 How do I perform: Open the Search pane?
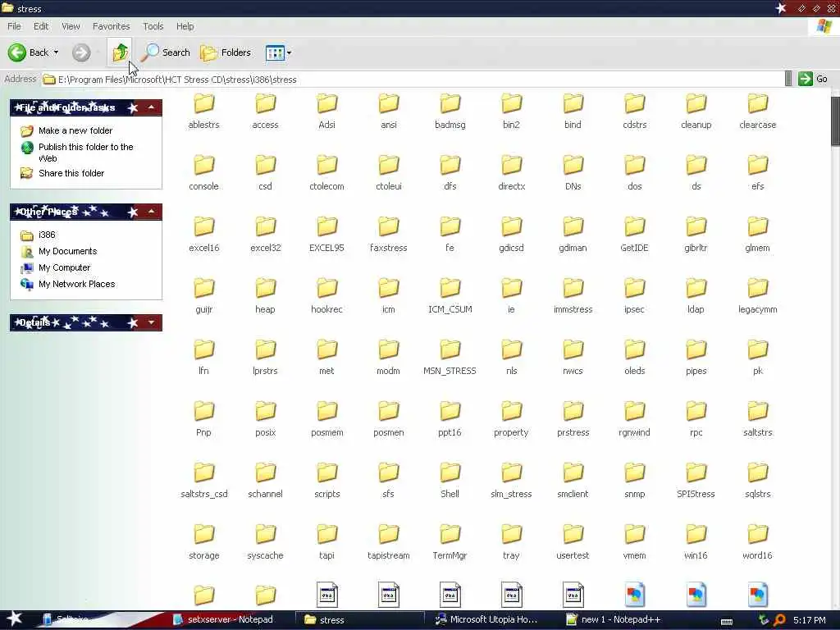click(166, 52)
